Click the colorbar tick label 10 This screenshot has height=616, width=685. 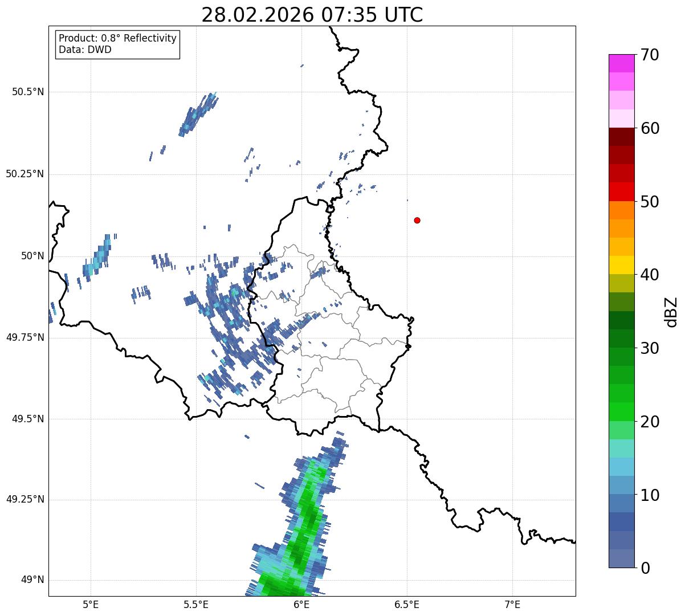(x=650, y=495)
